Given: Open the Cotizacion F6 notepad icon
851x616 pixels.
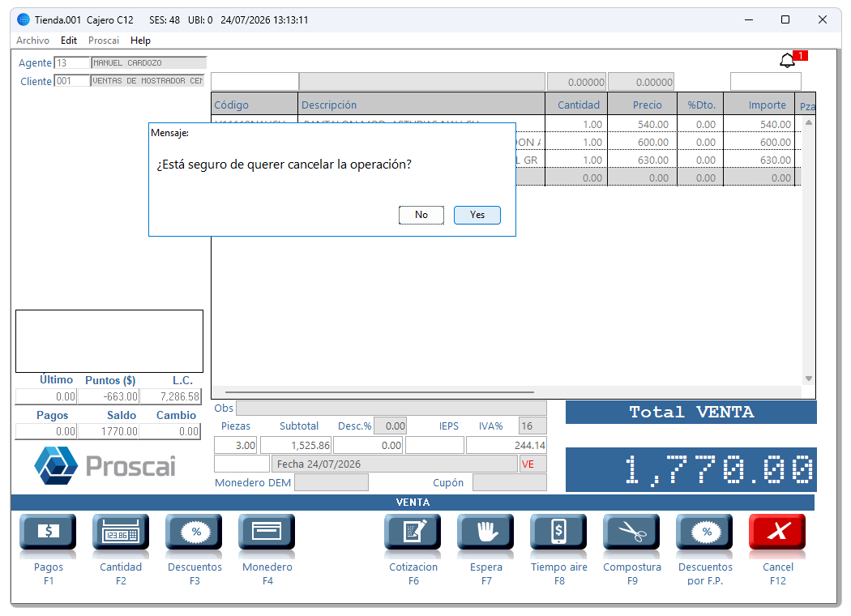Looking at the screenshot, I should pos(413,532).
